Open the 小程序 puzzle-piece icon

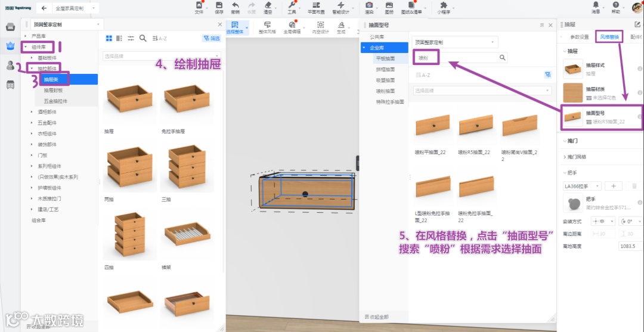tap(444, 5)
